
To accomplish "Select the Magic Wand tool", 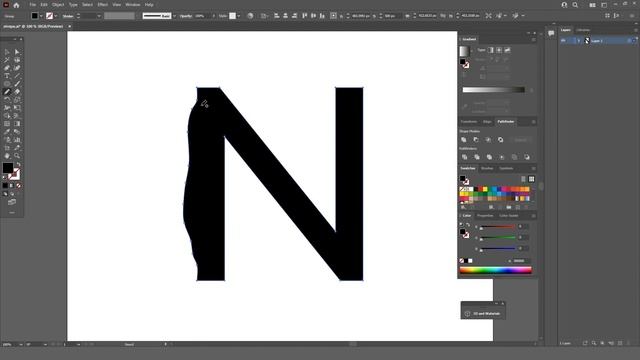I will [x=7, y=60].
